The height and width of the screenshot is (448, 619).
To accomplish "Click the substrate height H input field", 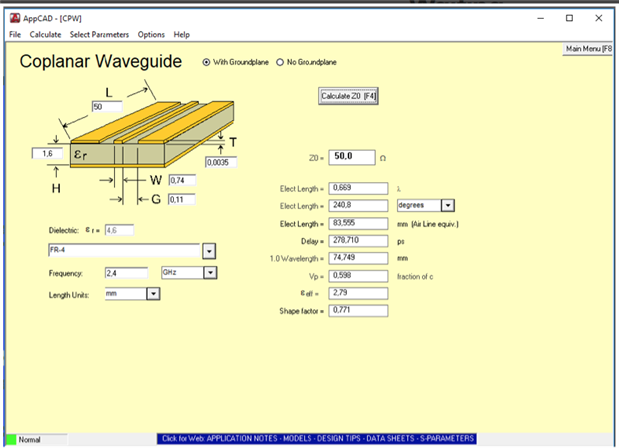I will 47,154.
